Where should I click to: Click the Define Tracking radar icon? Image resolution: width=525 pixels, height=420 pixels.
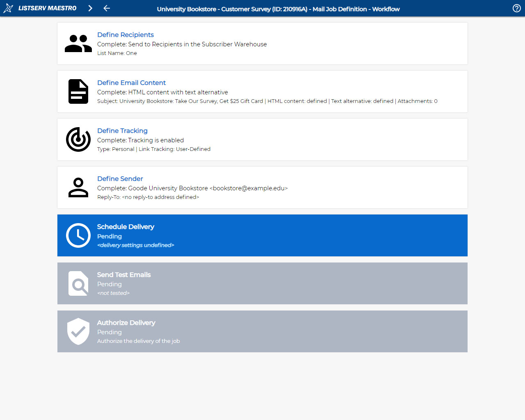[x=78, y=139]
